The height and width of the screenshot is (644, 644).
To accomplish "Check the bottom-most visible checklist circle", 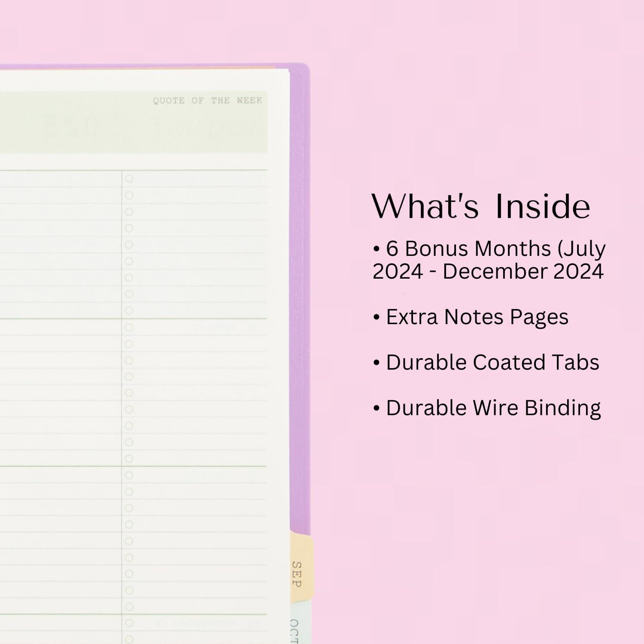I will click(x=129, y=639).
